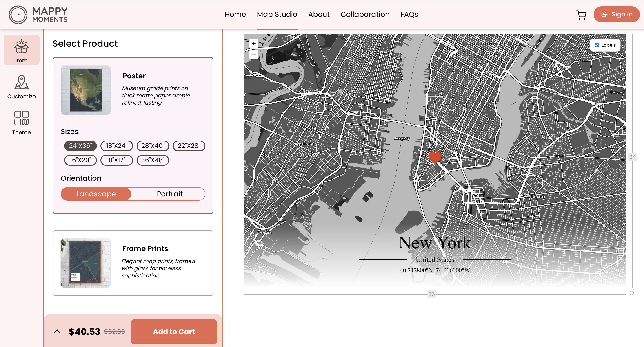Expand the price details chevron
Image resolution: width=644 pixels, height=347 pixels.
(57, 332)
